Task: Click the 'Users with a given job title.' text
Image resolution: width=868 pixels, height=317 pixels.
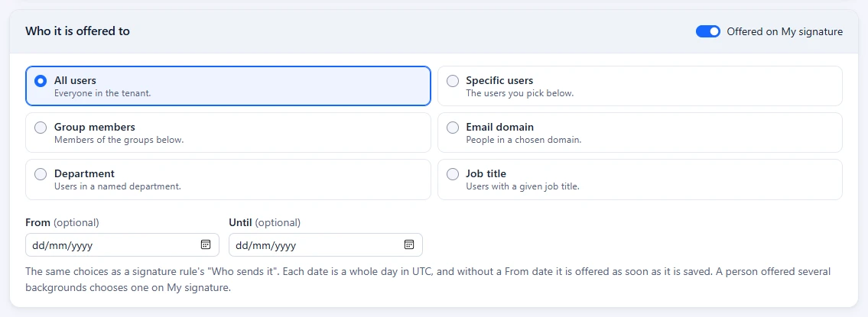Action: pyautogui.click(x=522, y=186)
